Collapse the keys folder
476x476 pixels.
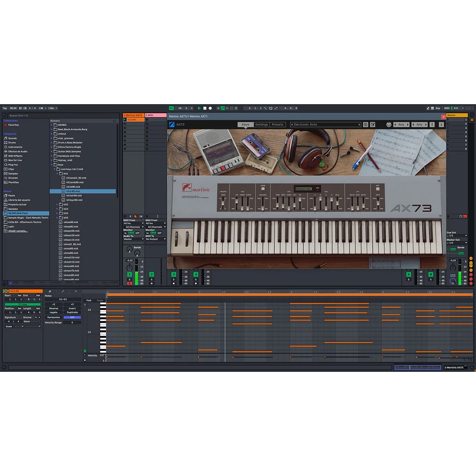[x=52, y=165]
